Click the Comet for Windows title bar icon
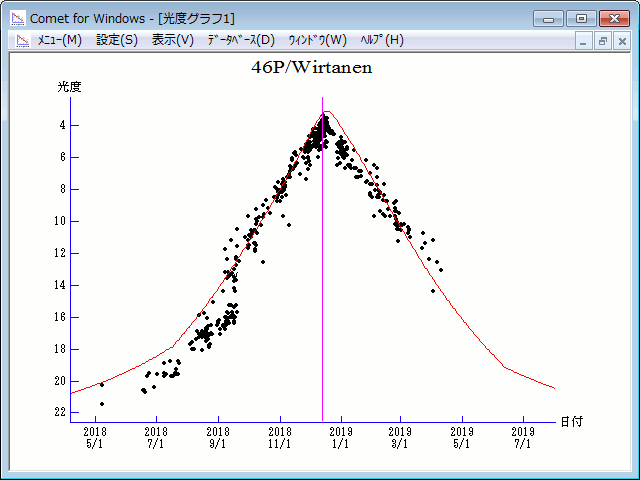Viewport: 640px width, 480px height. (x=18, y=18)
